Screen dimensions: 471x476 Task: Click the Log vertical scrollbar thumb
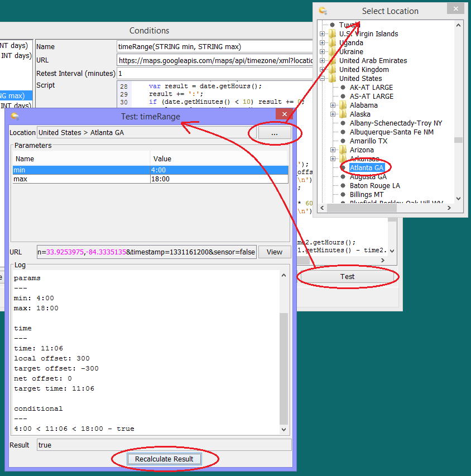click(284, 368)
